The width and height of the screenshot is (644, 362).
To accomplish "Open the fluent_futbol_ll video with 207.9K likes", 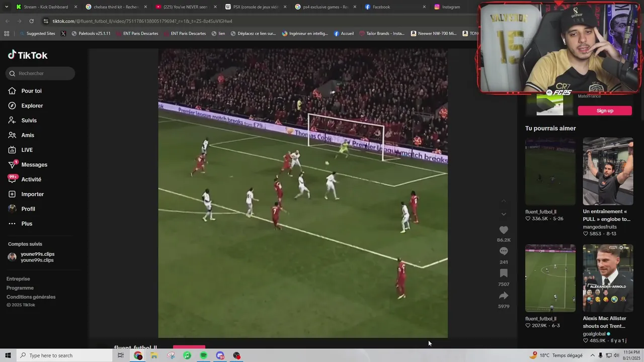I will click(x=550, y=278).
